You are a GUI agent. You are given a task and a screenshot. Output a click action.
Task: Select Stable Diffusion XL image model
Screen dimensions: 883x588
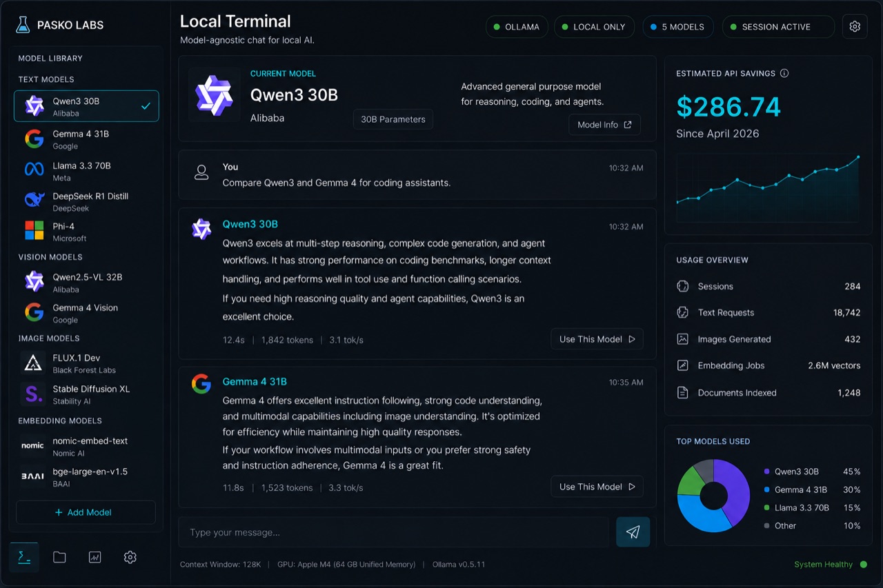86,394
